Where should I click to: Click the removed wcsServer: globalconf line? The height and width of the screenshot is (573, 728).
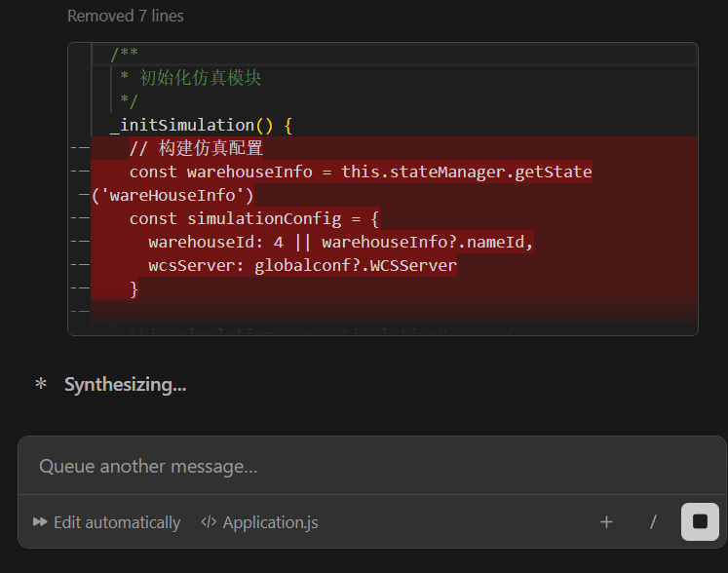pos(302,266)
